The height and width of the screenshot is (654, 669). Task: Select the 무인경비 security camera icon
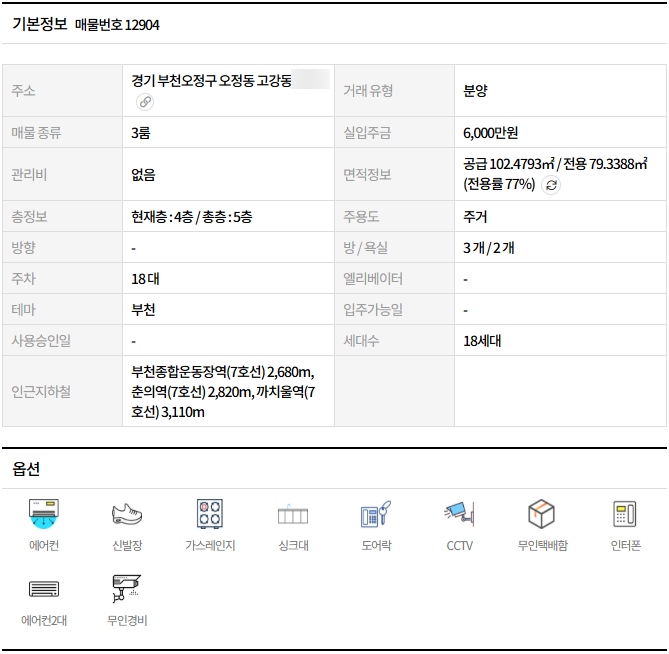[127, 590]
